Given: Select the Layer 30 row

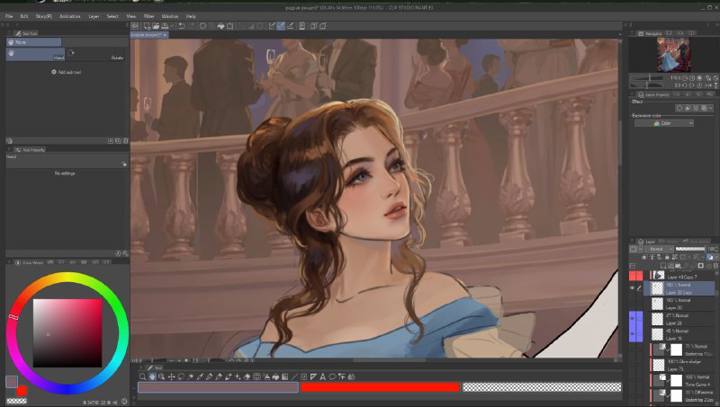Looking at the screenshot, I should pyautogui.click(x=681, y=304).
